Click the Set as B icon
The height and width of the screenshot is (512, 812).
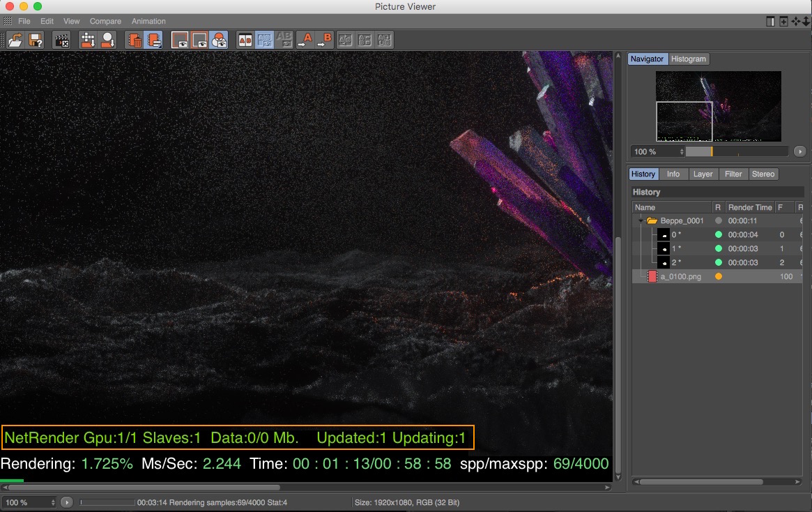pos(325,40)
